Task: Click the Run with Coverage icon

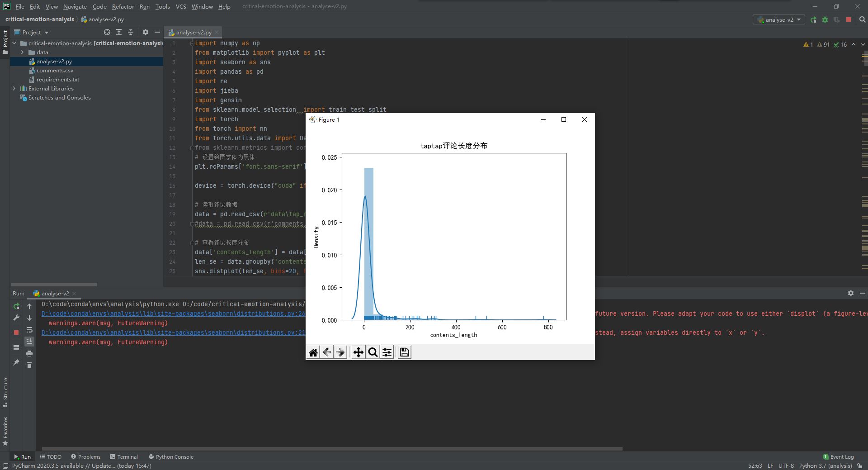Action: point(837,19)
